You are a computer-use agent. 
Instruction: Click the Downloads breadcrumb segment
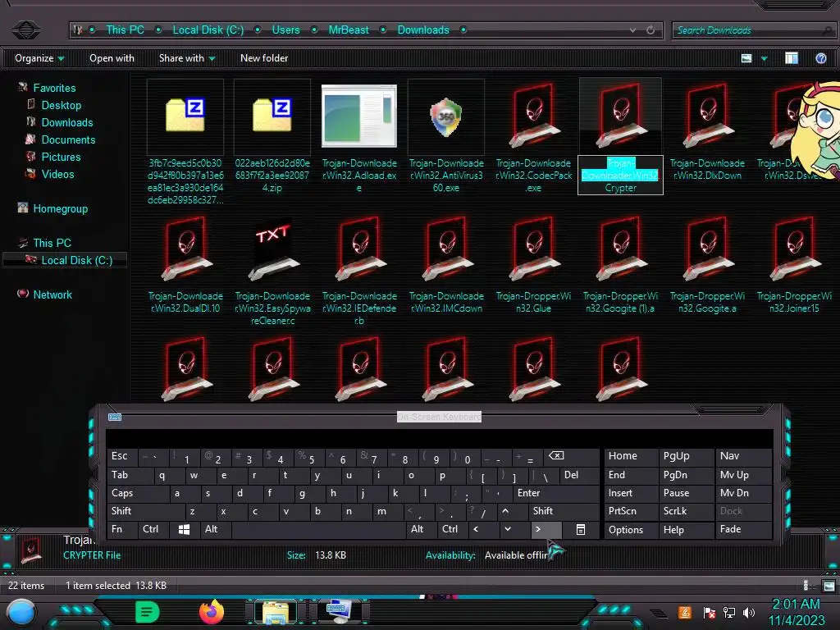tap(423, 30)
